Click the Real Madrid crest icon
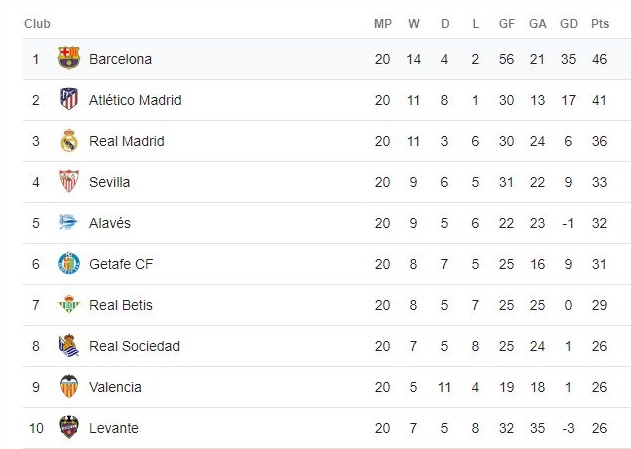631x449 pixels. pos(68,140)
